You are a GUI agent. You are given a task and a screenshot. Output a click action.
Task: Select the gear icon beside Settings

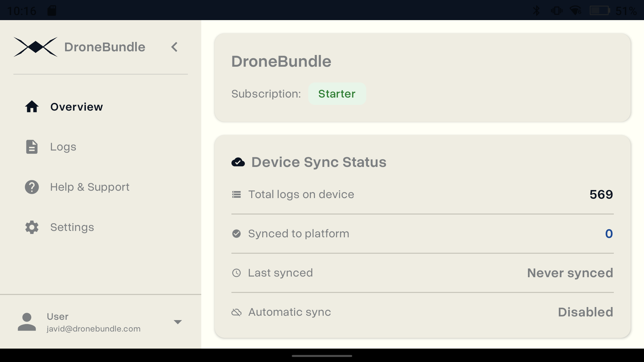pos(31,227)
